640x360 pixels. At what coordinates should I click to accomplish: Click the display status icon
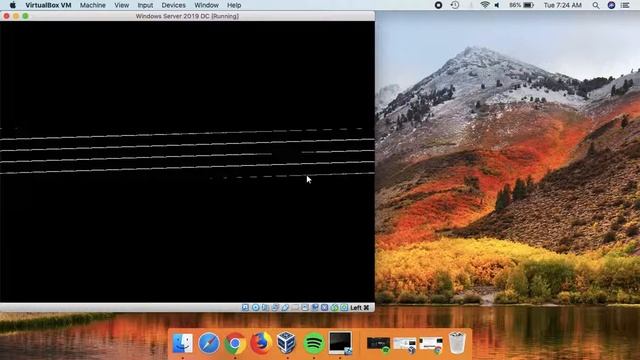point(305,307)
